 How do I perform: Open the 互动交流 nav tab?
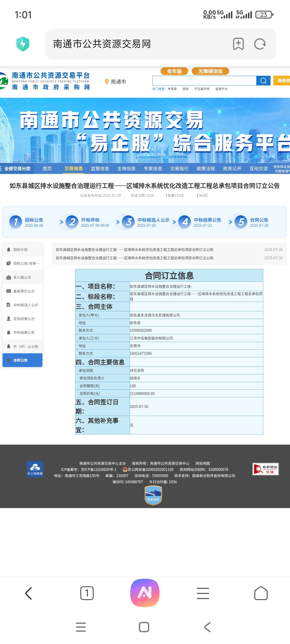[258, 169]
